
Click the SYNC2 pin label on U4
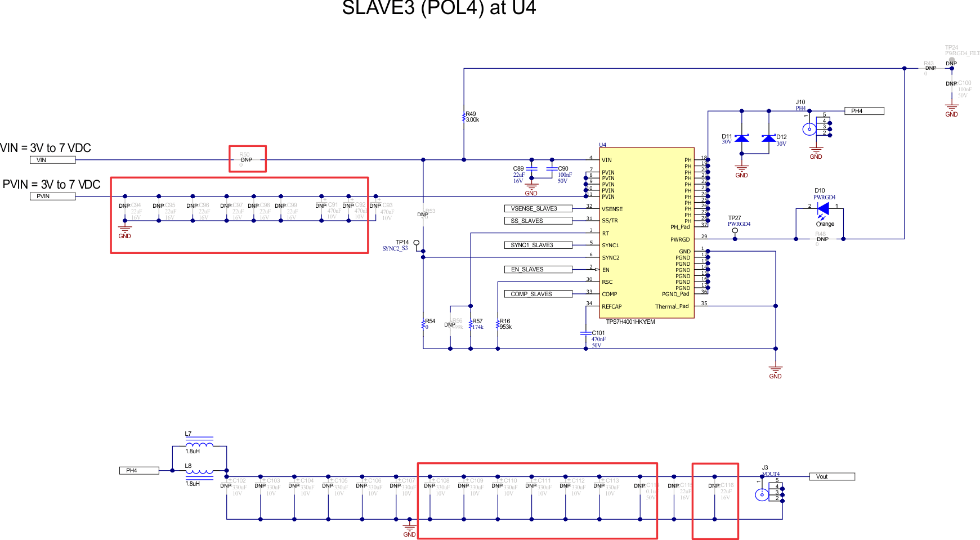(611, 258)
